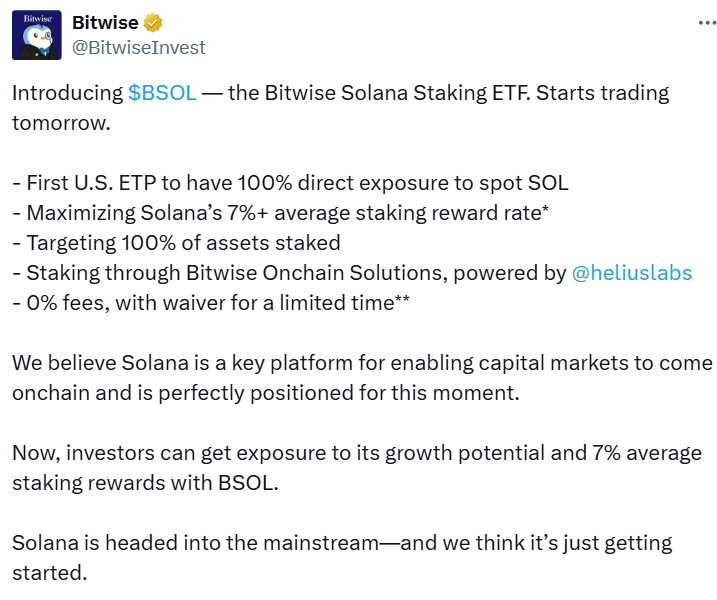
Task: Click the "Now, investors can get exposure" paragraph
Action: [x=356, y=468]
